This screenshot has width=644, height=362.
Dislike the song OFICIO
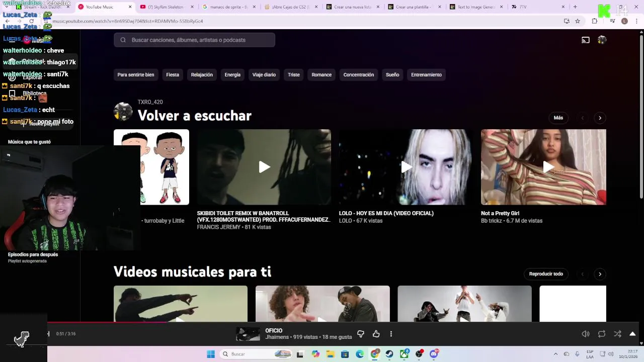[361, 334]
